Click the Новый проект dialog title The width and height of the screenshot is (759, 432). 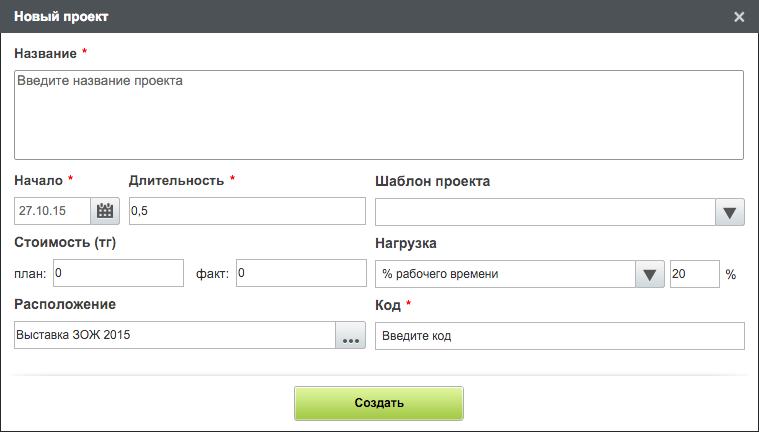61,16
